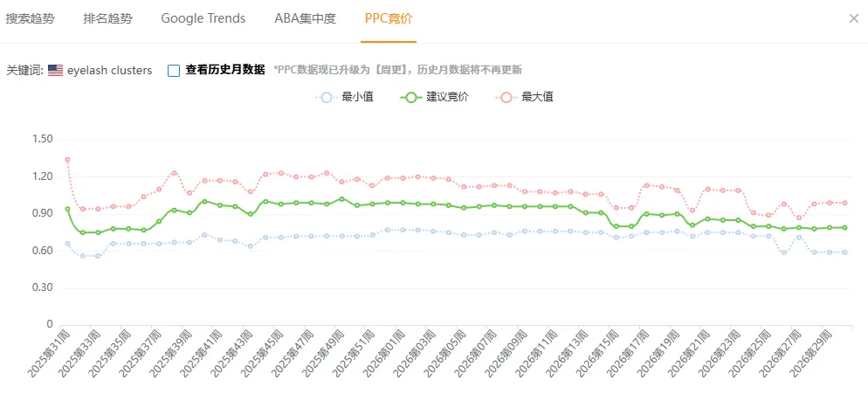Click the 2025第49周 green peak point
This screenshot has height=401, width=868.
[x=341, y=199]
